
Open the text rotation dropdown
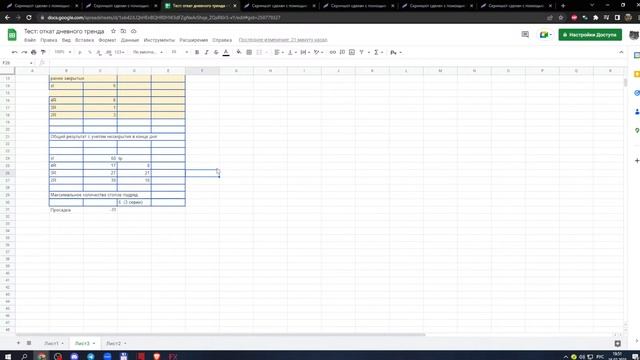318,52
